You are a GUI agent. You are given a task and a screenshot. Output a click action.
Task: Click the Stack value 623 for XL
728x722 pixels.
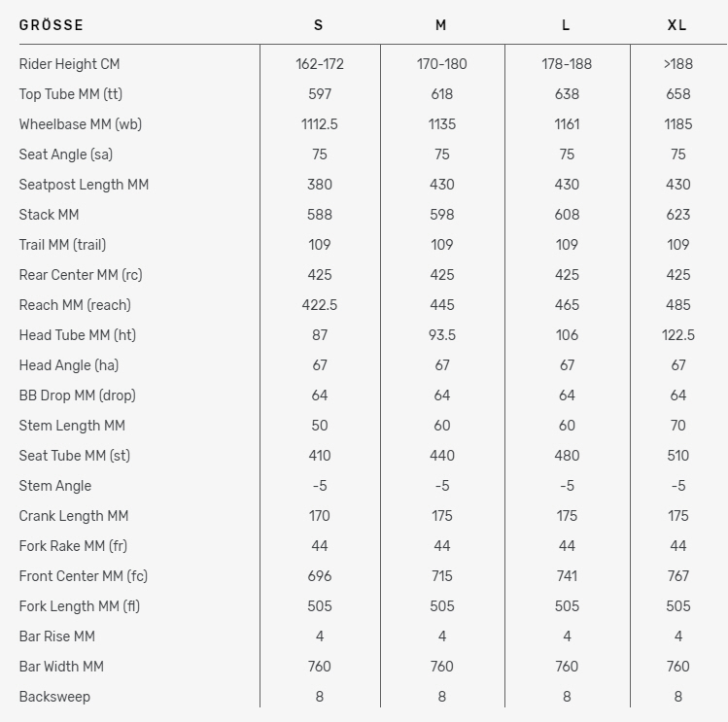677,215
